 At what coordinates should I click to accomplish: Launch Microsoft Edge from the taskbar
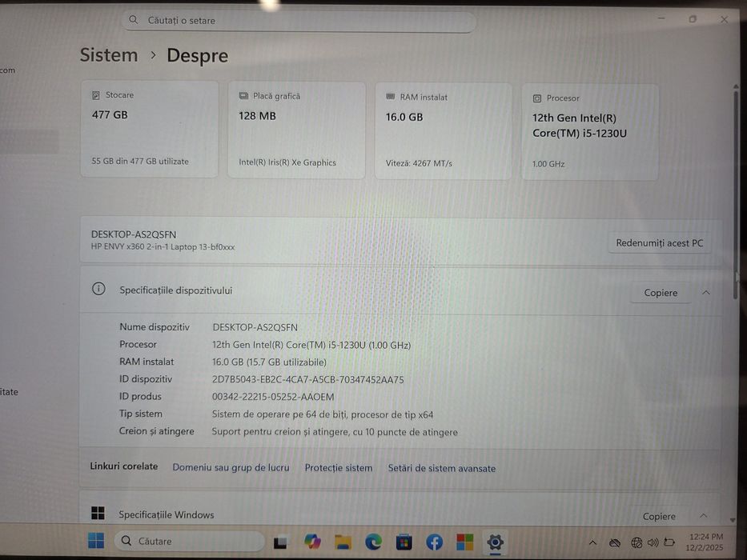point(373,542)
